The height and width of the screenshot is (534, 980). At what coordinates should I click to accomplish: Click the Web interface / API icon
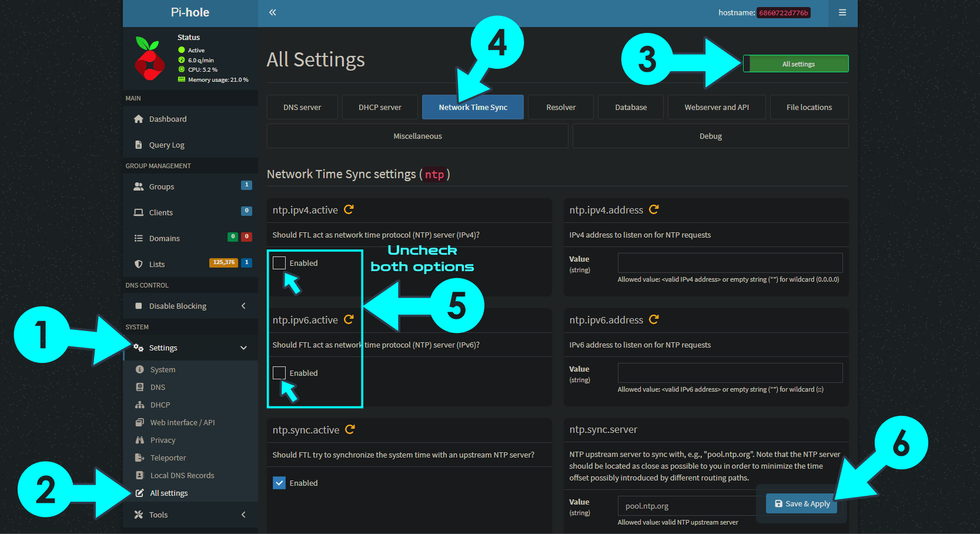(x=140, y=422)
